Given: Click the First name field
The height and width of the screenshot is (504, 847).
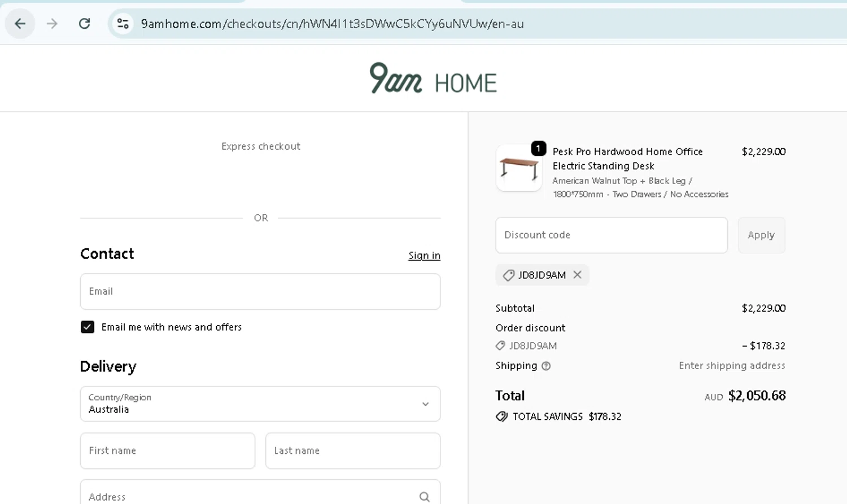Looking at the screenshot, I should (x=168, y=451).
